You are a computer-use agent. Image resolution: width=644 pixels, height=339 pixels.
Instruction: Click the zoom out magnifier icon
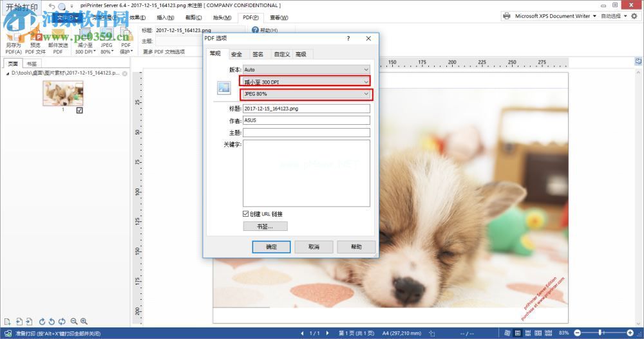74,322
